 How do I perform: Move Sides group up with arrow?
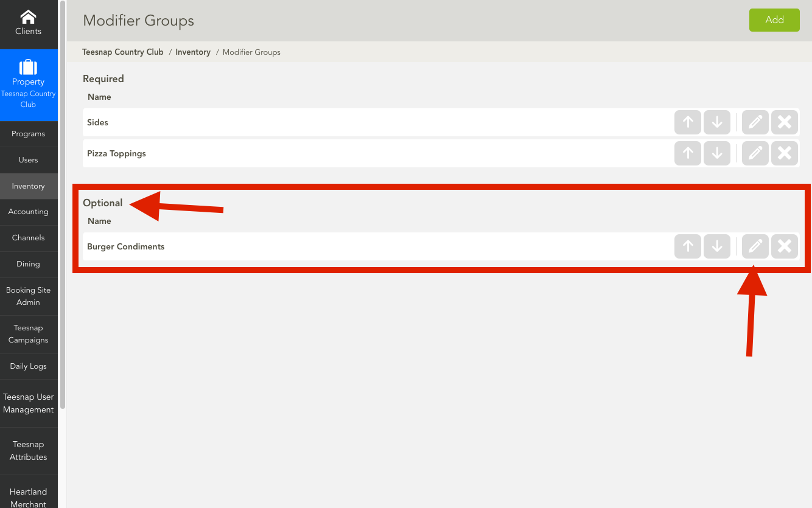(688, 122)
